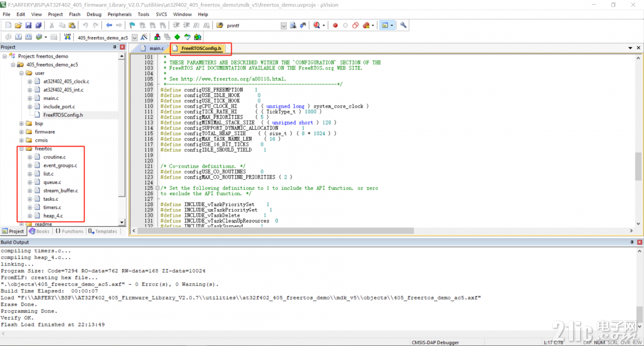Click the printf find text field
Image resolution: width=644 pixels, height=346 pixels.
252,26
